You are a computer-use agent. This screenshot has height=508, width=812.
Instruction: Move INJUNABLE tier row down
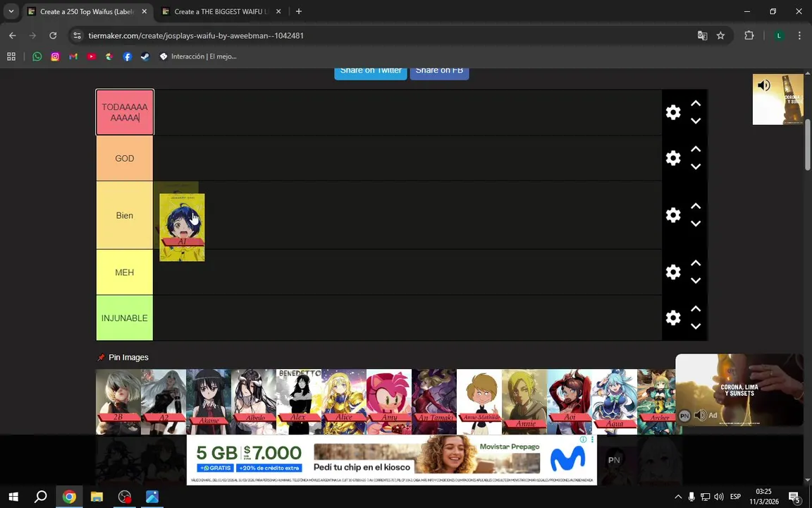[696, 326]
